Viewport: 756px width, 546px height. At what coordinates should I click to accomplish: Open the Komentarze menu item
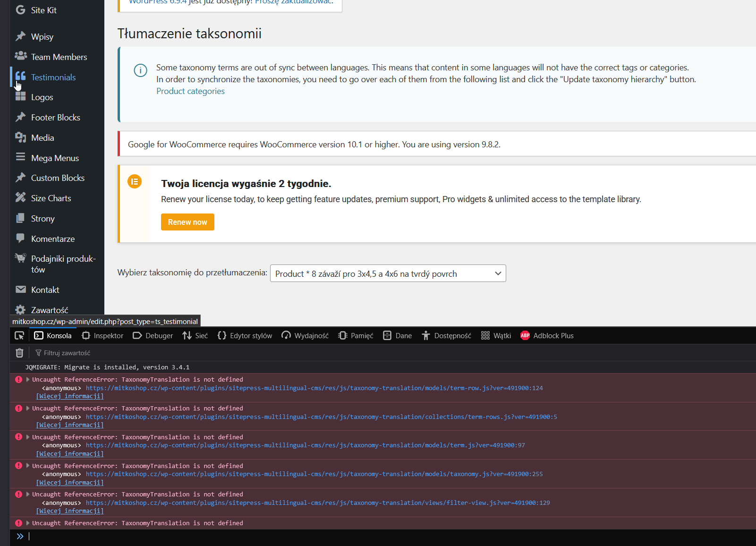coord(53,239)
